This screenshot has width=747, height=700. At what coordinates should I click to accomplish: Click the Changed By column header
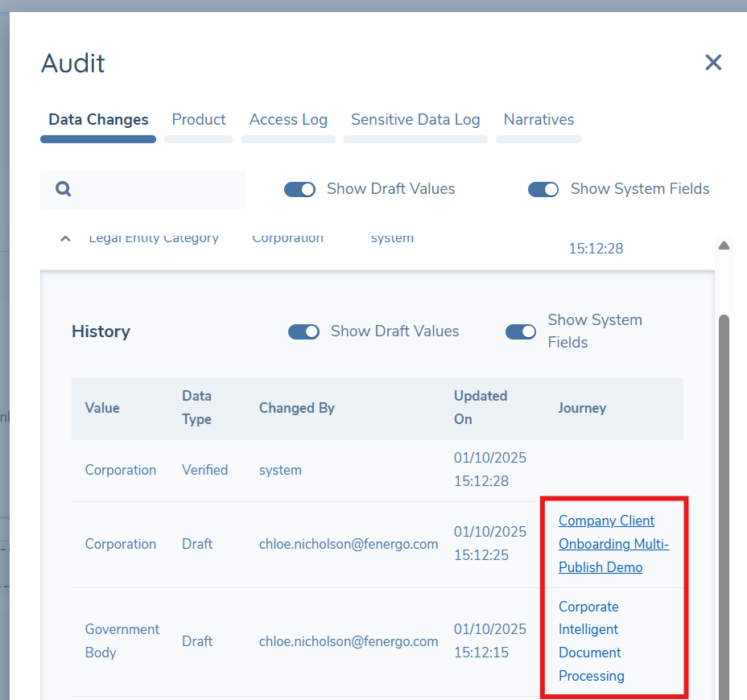pos(297,408)
